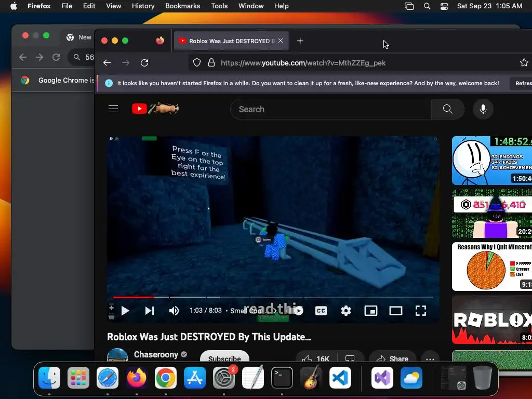
Task: Start voice search with the microphone icon
Action: [x=483, y=109]
